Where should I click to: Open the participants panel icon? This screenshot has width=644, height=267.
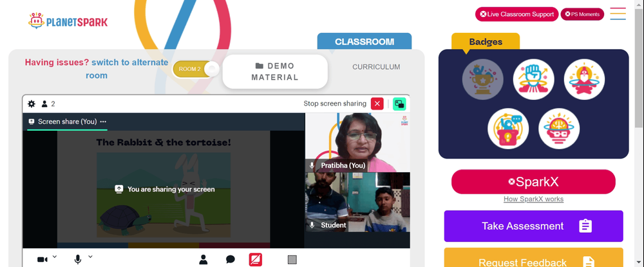(x=204, y=259)
